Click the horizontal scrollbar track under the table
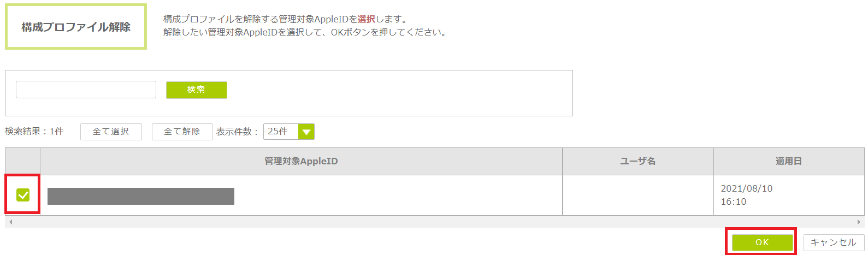The height and width of the screenshot is (255, 868). (x=434, y=222)
